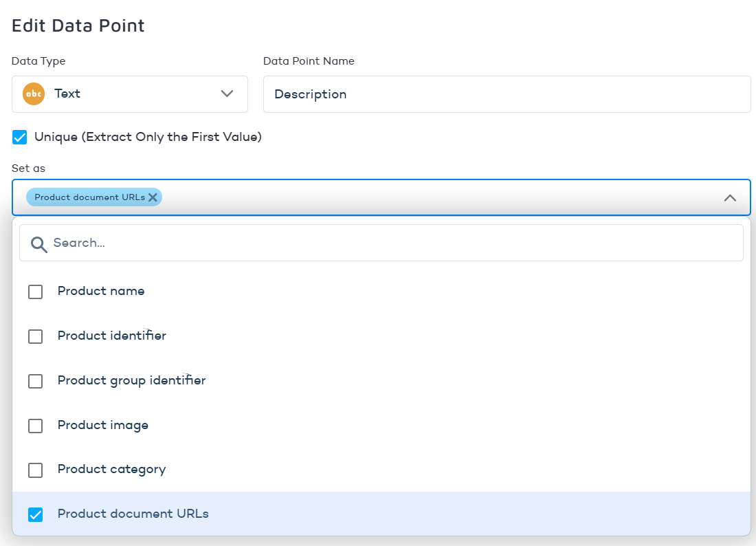756x546 pixels.
Task: Focus the Search... box in the dropdown
Action: tap(392, 243)
